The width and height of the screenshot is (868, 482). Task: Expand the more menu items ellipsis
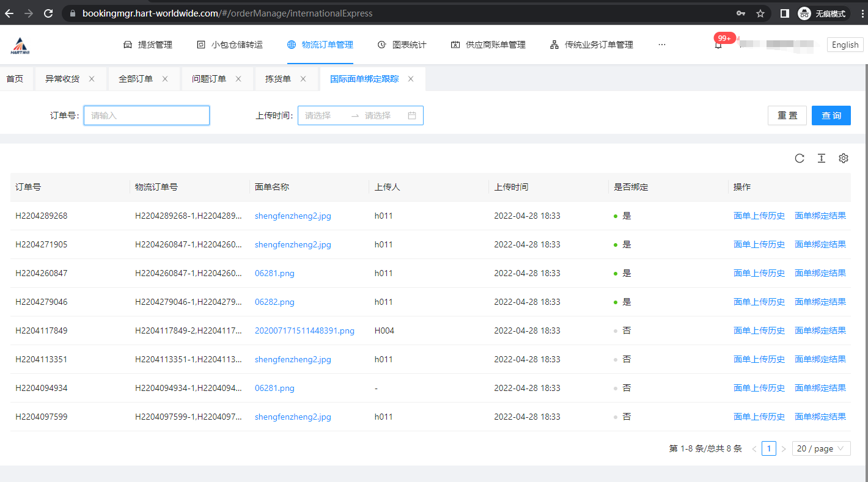tap(661, 45)
